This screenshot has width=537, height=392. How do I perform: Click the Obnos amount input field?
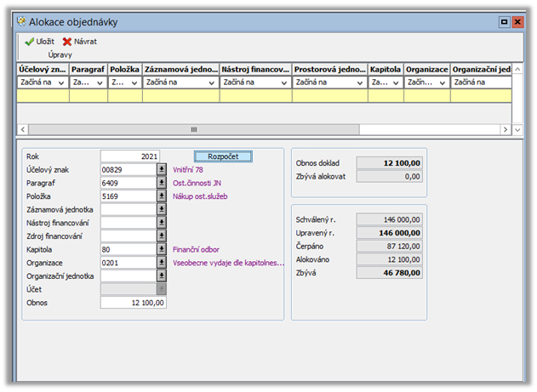pyautogui.click(x=133, y=303)
